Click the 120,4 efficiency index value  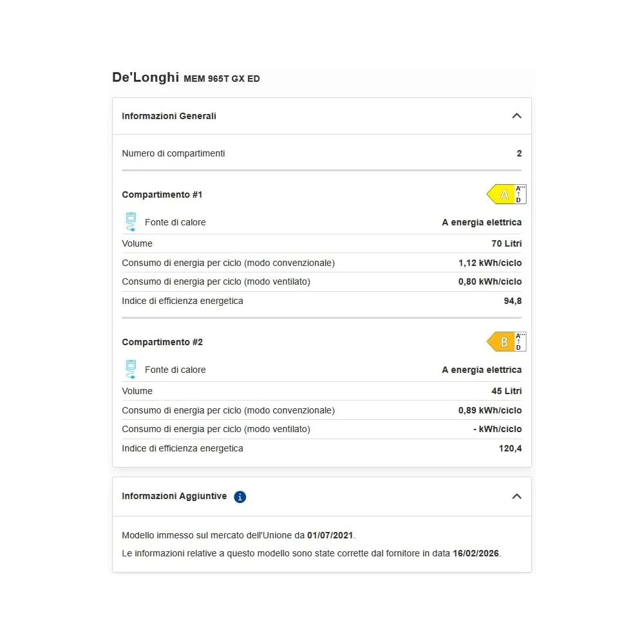(x=510, y=448)
